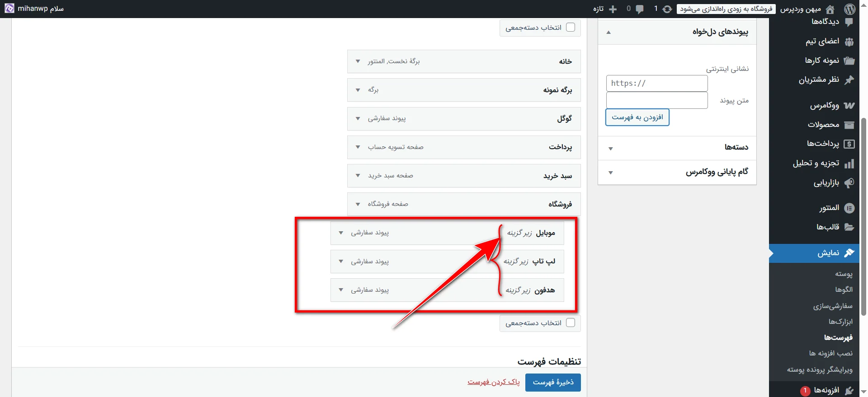Expand the دسته‌ها panel
The height and width of the screenshot is (397, 868).
(610, 149)
